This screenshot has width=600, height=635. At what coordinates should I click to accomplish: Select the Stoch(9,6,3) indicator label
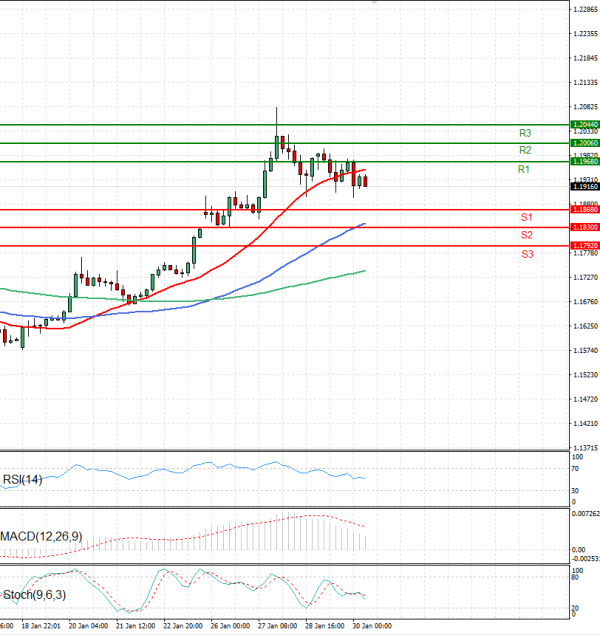pyautogui.click(x=34, y=596)
